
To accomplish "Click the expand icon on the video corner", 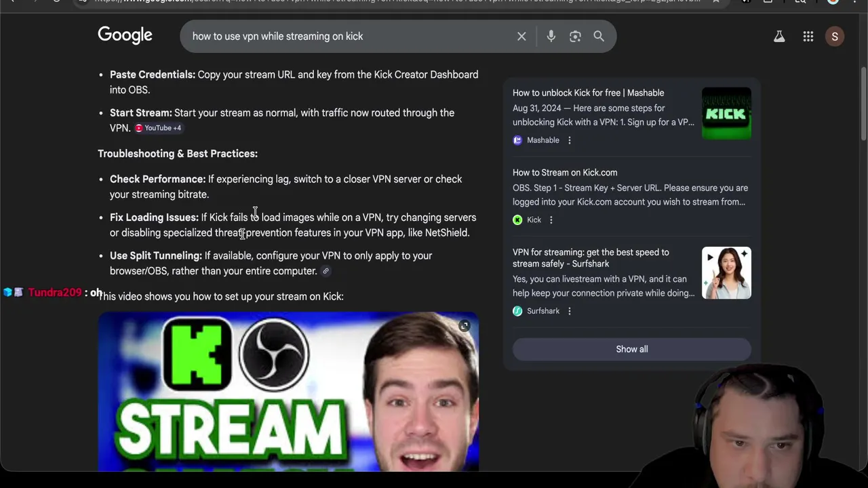I will tap(465, 327).
